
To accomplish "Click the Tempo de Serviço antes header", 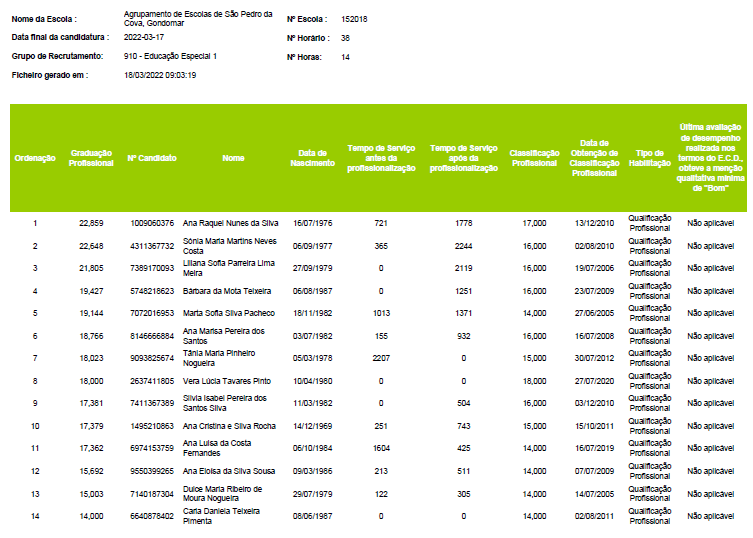I will 381,158.
